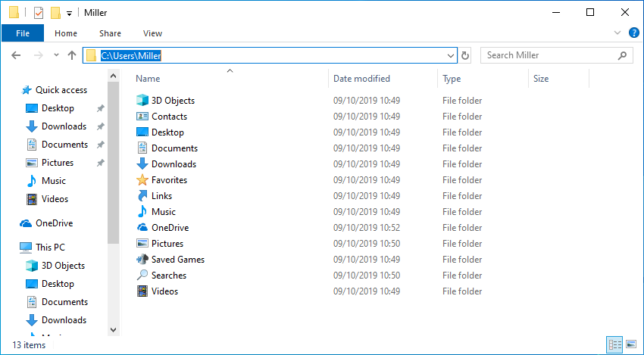Viewport: 644px width, 355px height.
Task: Select the Favorites star folder icon
Action: tap(142, 180)
